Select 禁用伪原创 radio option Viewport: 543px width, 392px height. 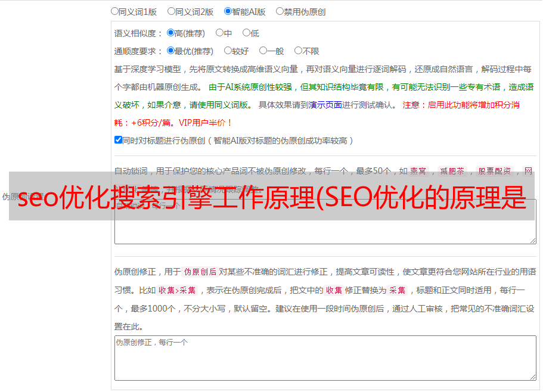(x=280, y=11)
